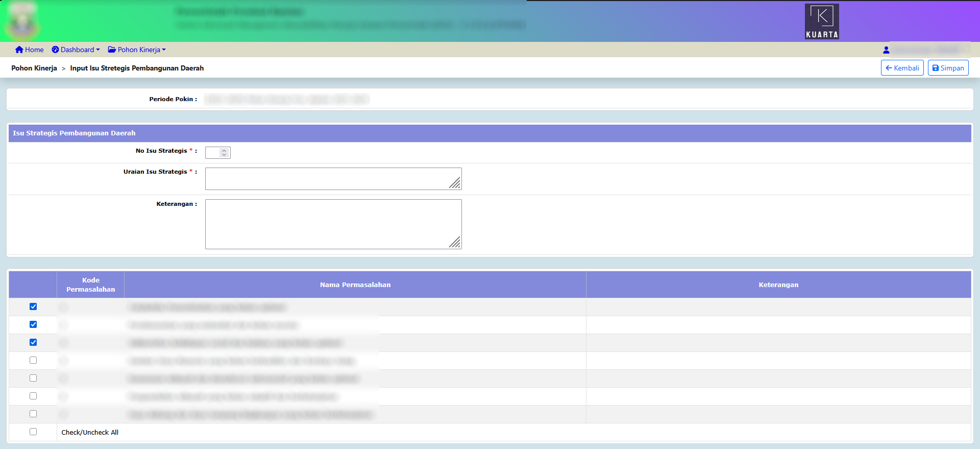Click the Keterangan text area
The width and height of the screenshot is (980, 449).
coord(333,224)
